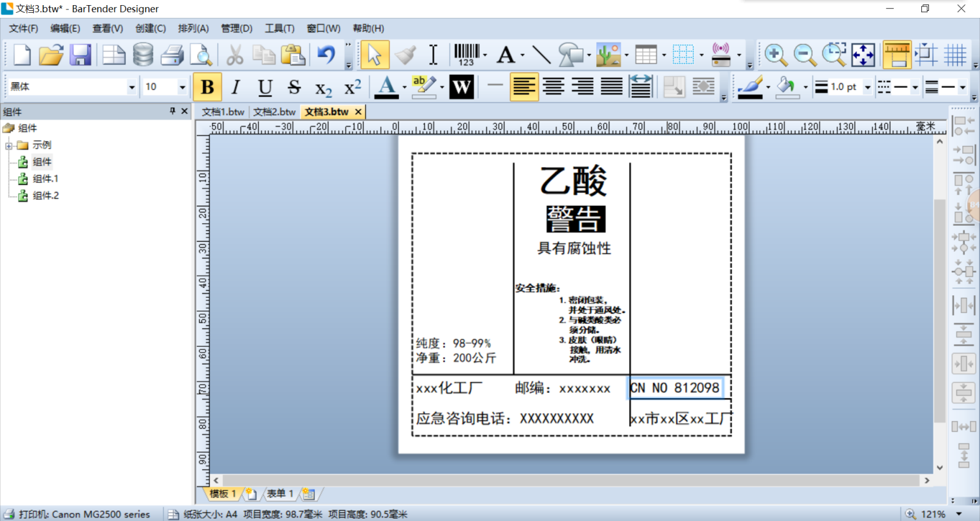Image resolution: width=980 pixels, height=521 pixels.
Task: Open barcode tool dropdown arrow
Action: [x=485, y=55]
